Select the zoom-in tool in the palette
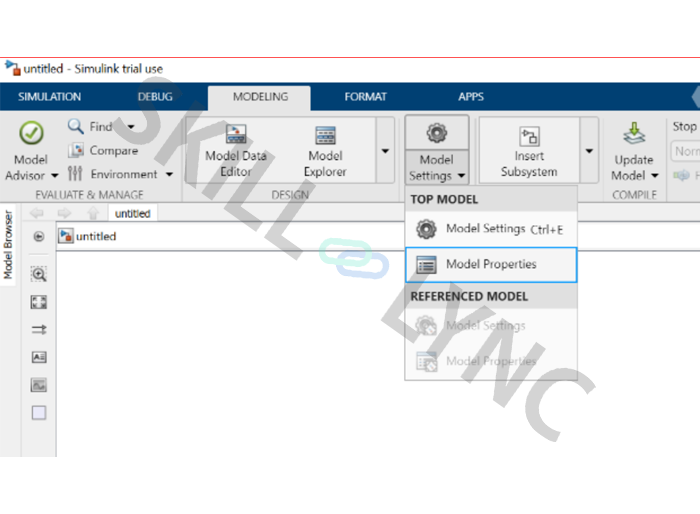 (x=39, y=274)
